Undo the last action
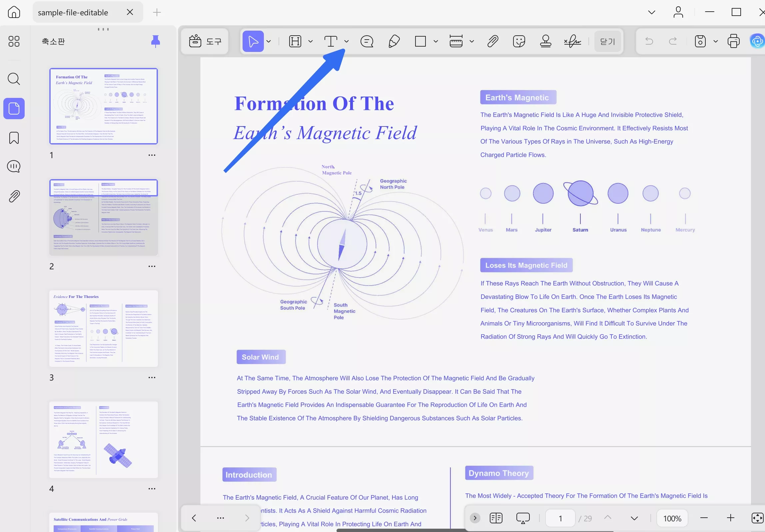The image size is (765, 532). (x=649, y=41)
